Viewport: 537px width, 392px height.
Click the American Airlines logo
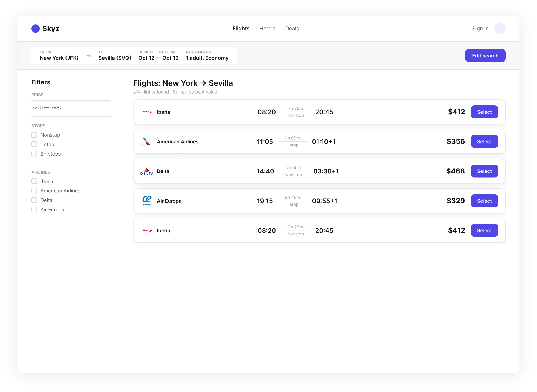tap(147, 141)
